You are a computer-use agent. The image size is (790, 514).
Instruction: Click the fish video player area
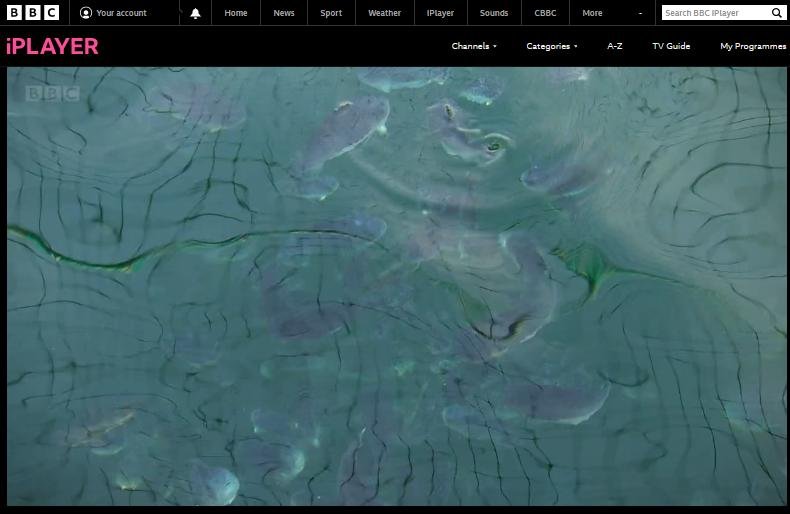[x=397, y=286]
